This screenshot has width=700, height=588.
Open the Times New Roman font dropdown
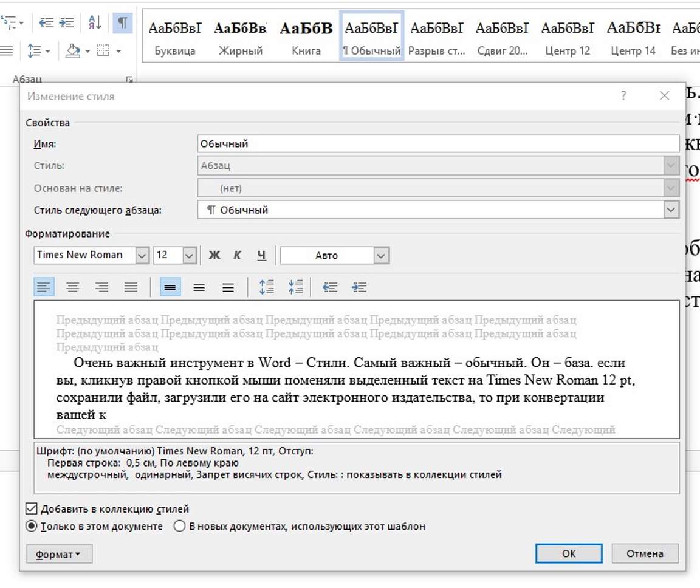point(142,255)
